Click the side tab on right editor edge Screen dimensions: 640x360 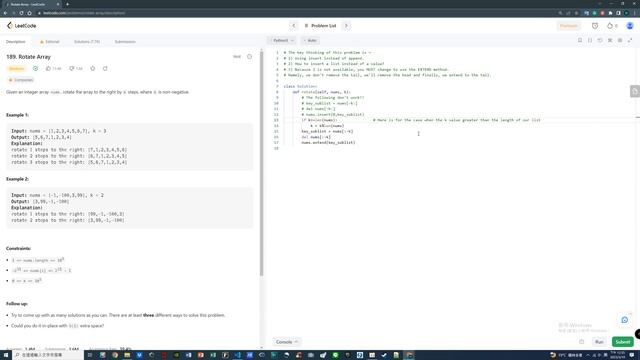pos(635,91)
